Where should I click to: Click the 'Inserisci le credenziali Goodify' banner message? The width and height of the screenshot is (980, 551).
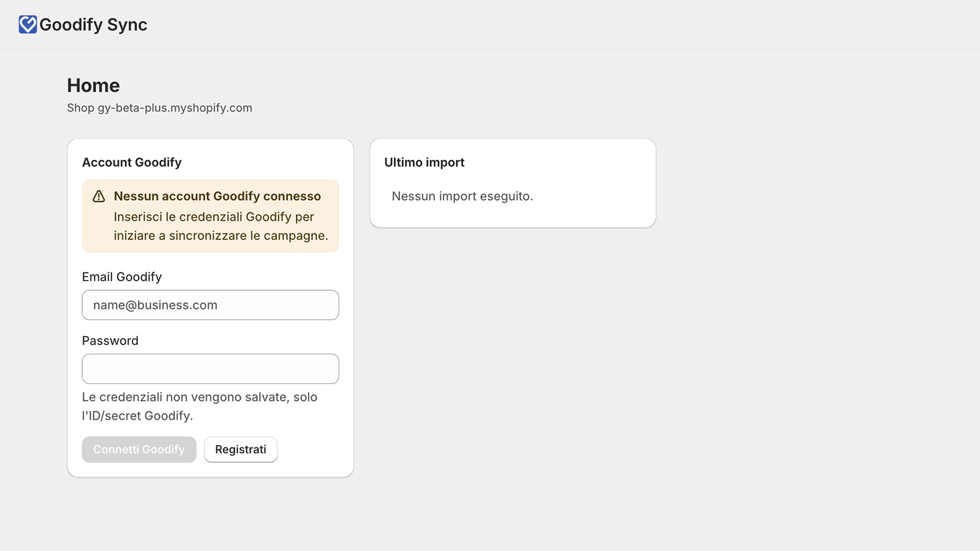221,226
